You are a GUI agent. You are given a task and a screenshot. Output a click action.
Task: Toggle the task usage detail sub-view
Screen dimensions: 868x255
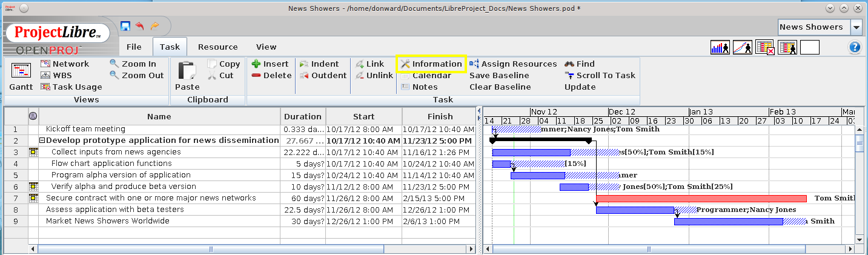(x=764, y=47)
